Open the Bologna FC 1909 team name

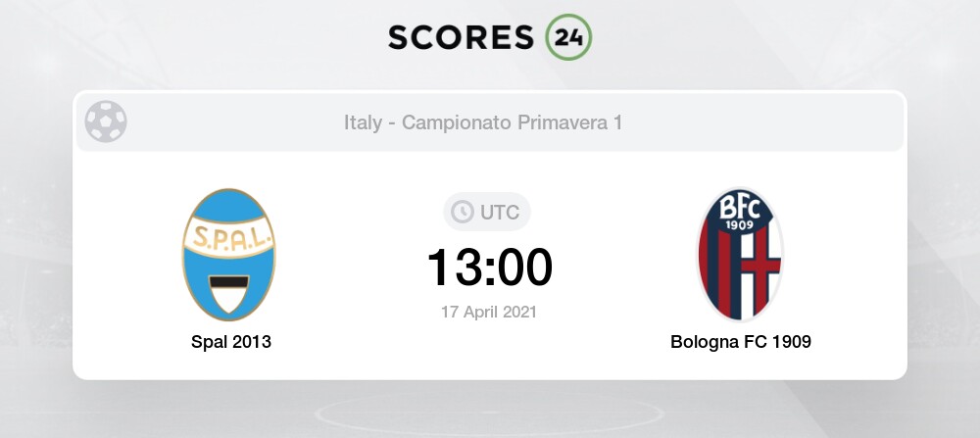click(741, 342)
